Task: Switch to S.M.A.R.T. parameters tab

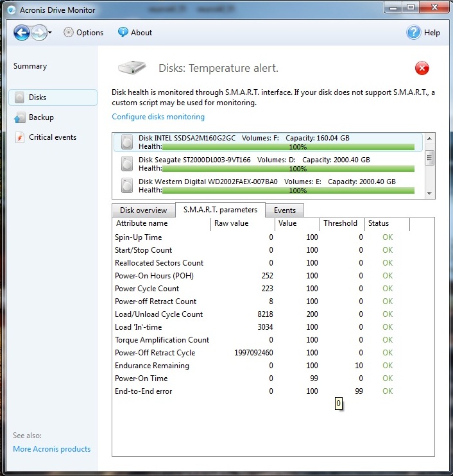Action: coord(221,210)
